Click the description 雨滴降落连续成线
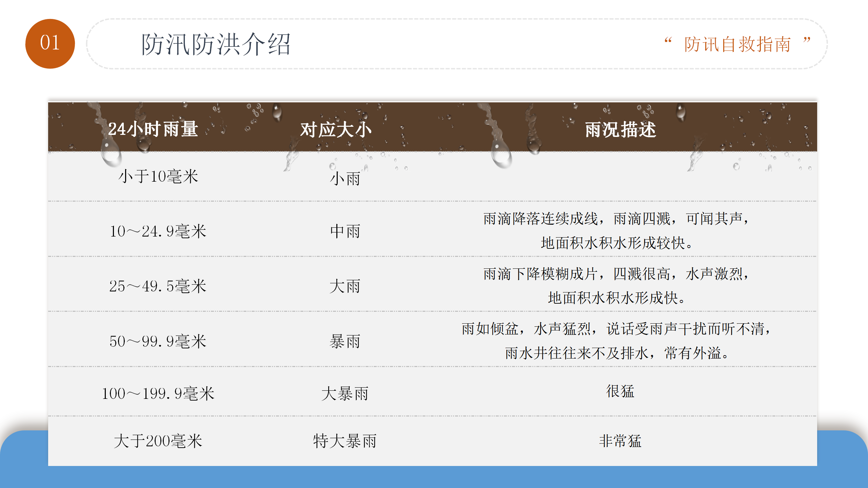 [541, 219]
